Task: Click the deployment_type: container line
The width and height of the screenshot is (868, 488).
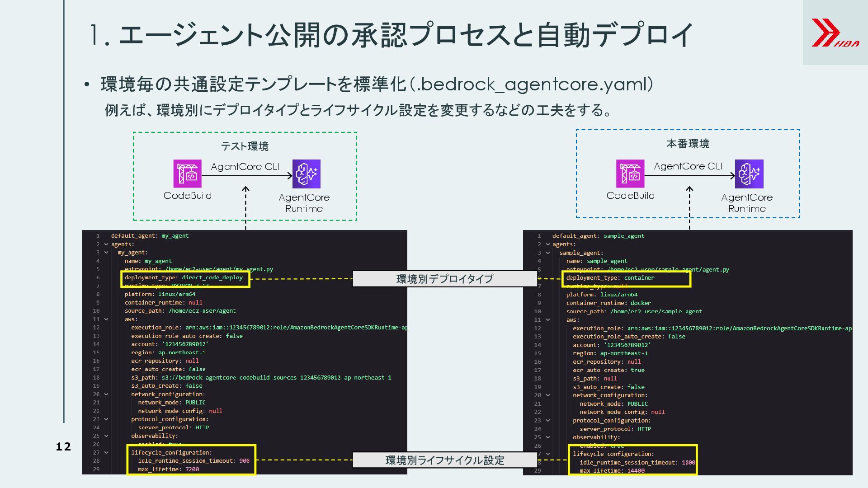Action: 610,278
